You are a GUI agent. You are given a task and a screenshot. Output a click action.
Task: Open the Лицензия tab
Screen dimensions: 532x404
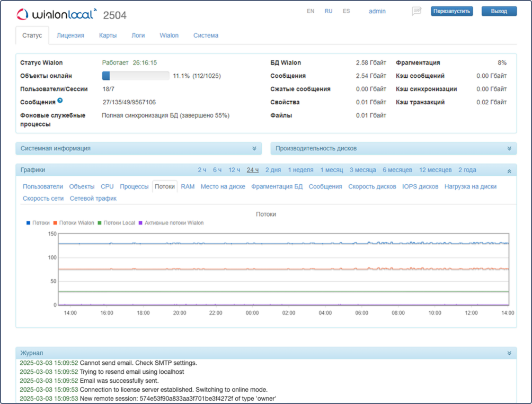coord(70,35)
